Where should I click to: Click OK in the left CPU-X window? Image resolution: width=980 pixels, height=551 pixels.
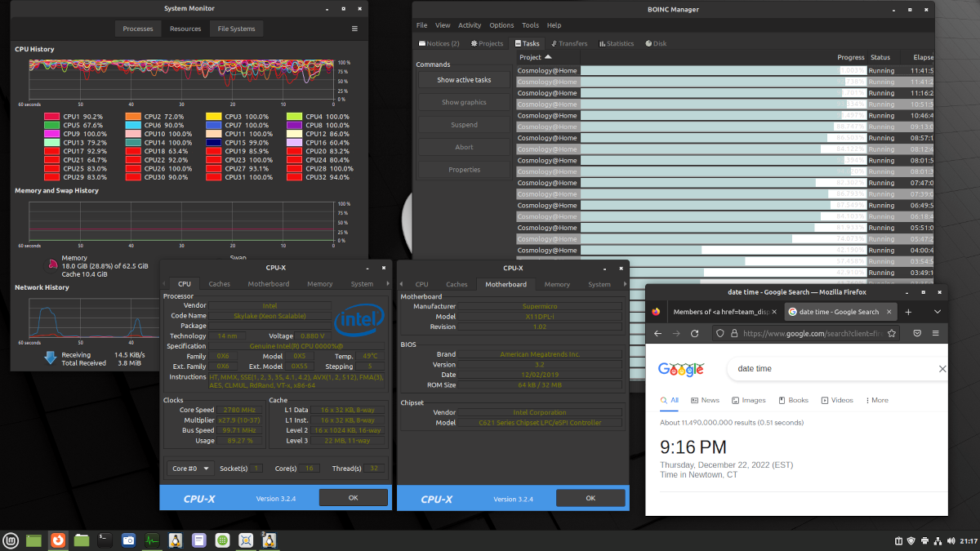tap(353, 498)
